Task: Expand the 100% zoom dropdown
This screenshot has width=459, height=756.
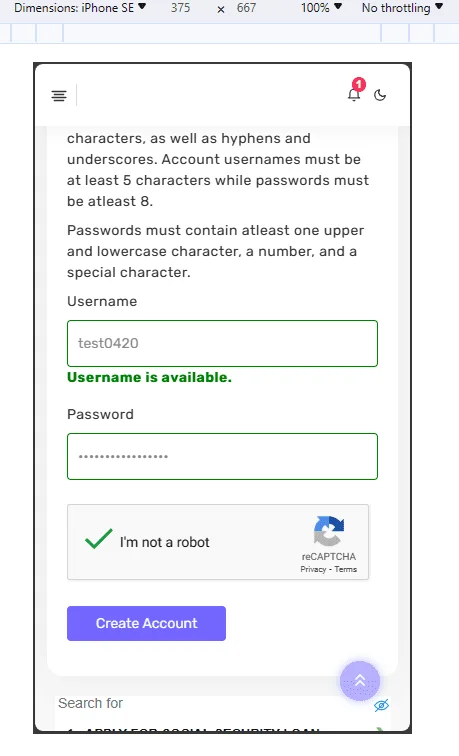Action: tap(321, 8)
